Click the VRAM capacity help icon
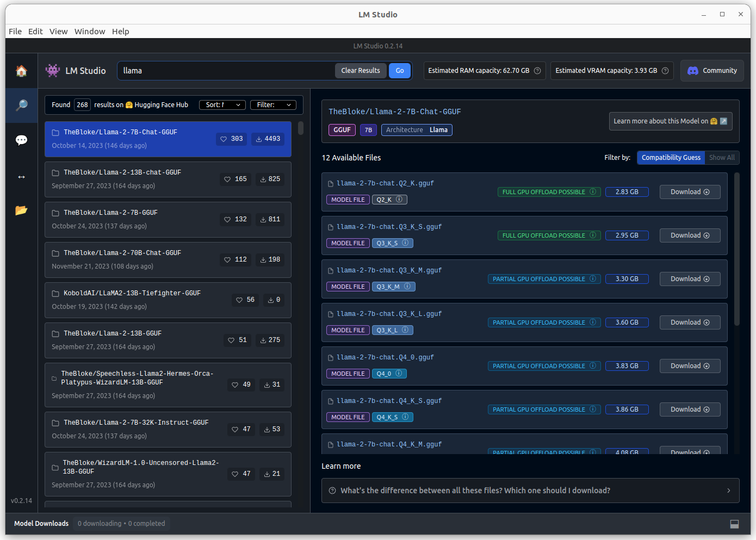This screenshot has height=540, width=756. (665, 71)
